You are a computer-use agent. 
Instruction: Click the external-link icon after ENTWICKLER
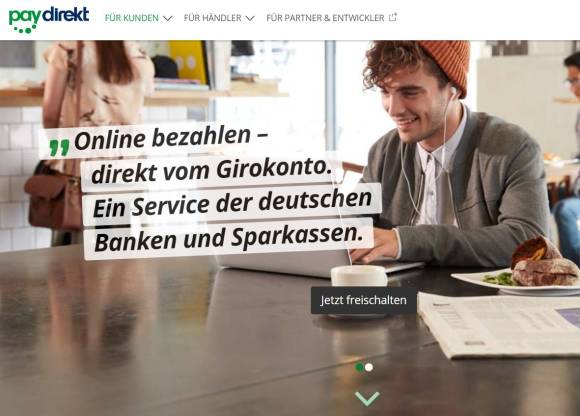[x=393, y=17]
